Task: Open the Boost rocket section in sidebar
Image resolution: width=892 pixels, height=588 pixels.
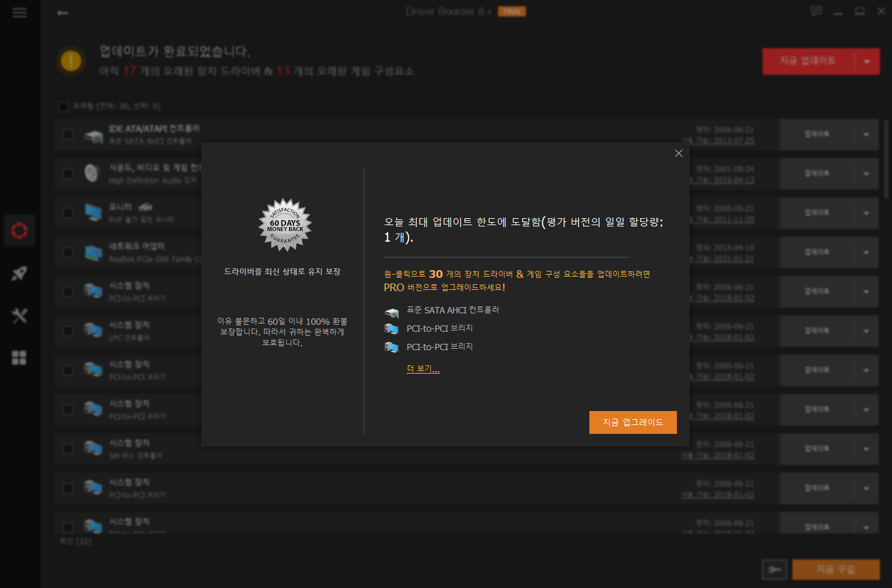Action: pos(20,273)
